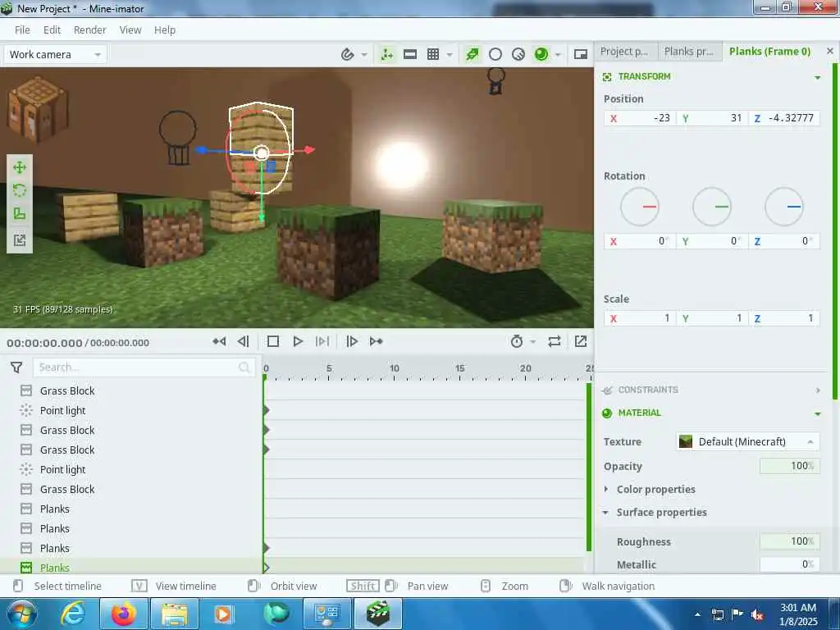Open the tempo dropdown arrow beside stopwatch
This screenshot has height=630, width=840.
[x=533, y=342]
